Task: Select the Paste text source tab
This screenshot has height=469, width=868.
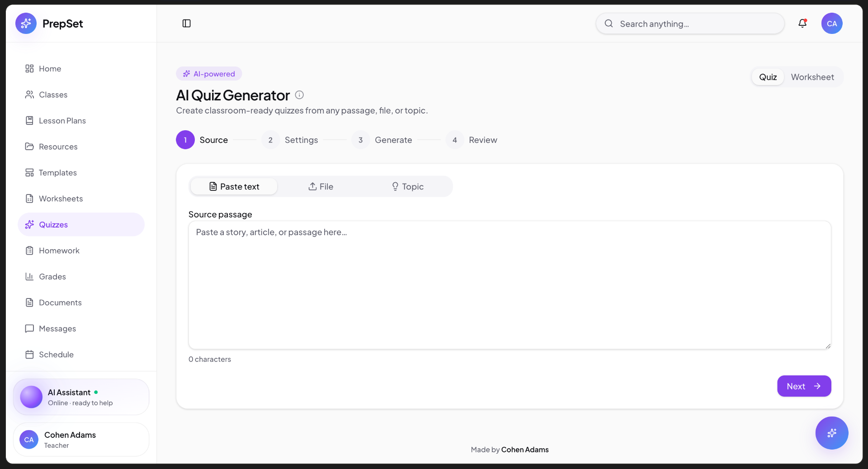Action: 234,187
